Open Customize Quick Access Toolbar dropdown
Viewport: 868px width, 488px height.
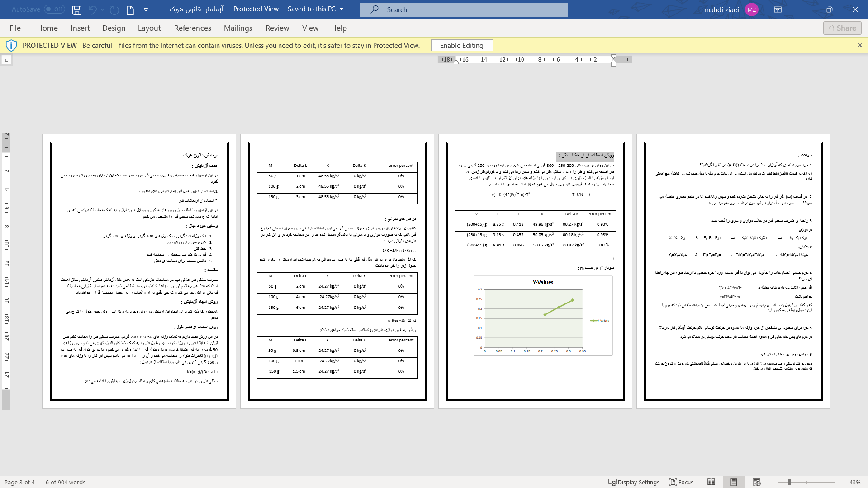(x=146, y=9)
